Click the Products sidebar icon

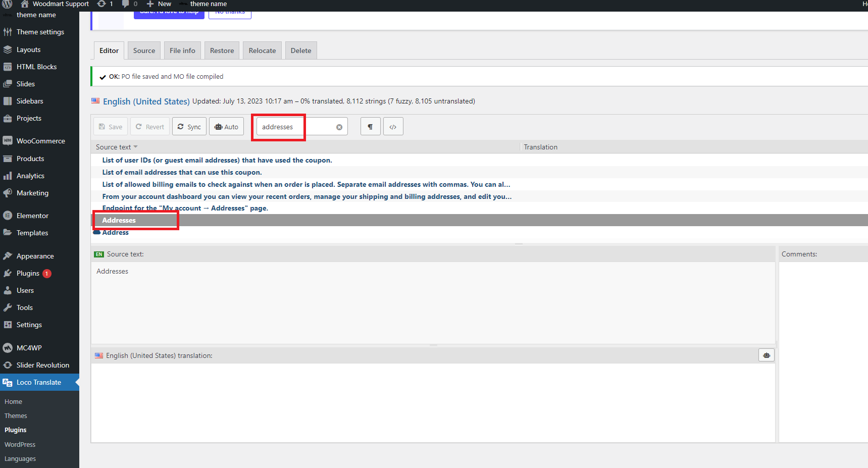pyautogui.click(x=8, y=159)
